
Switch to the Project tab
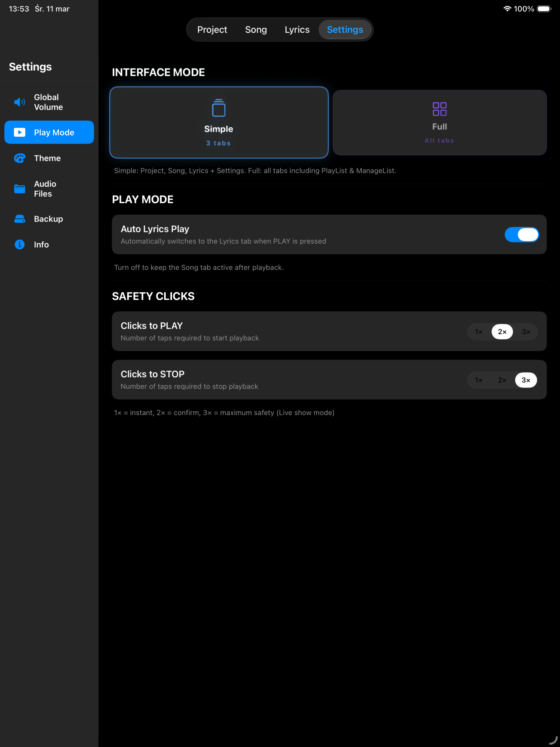212,29
